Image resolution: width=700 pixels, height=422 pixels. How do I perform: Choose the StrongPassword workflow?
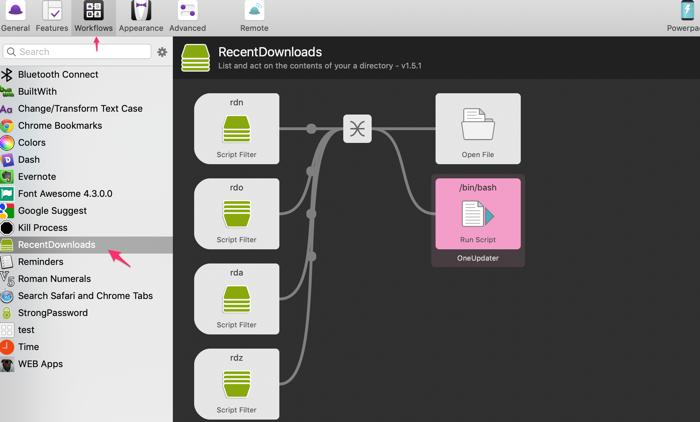click(x=53, y=313)
